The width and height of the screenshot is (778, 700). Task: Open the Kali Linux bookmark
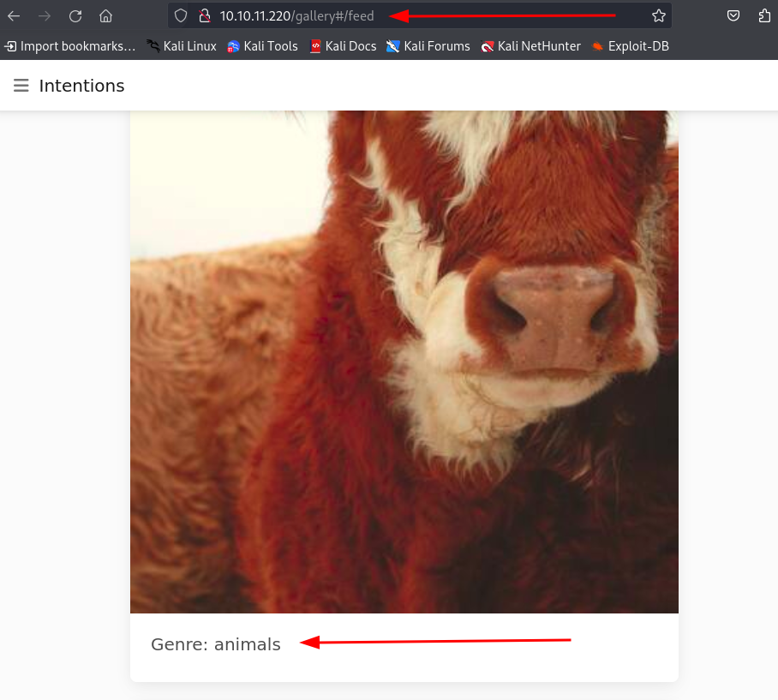click(182, 46)
